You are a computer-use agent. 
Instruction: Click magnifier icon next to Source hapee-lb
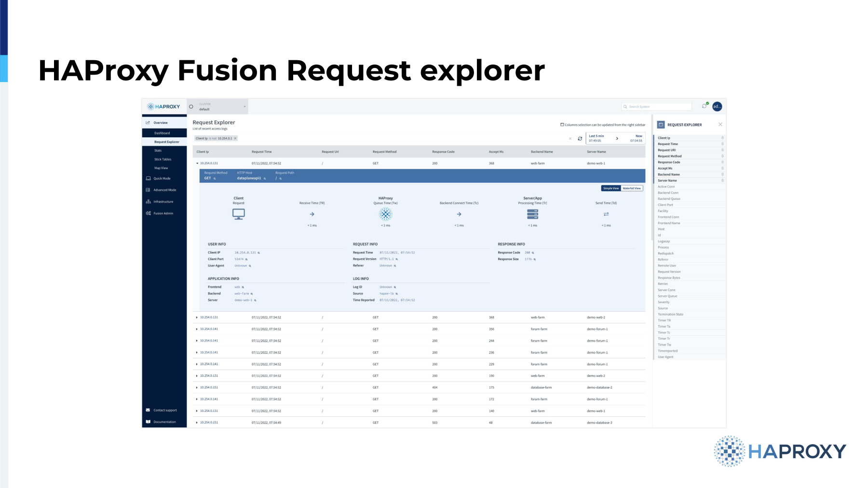point(397,293)
